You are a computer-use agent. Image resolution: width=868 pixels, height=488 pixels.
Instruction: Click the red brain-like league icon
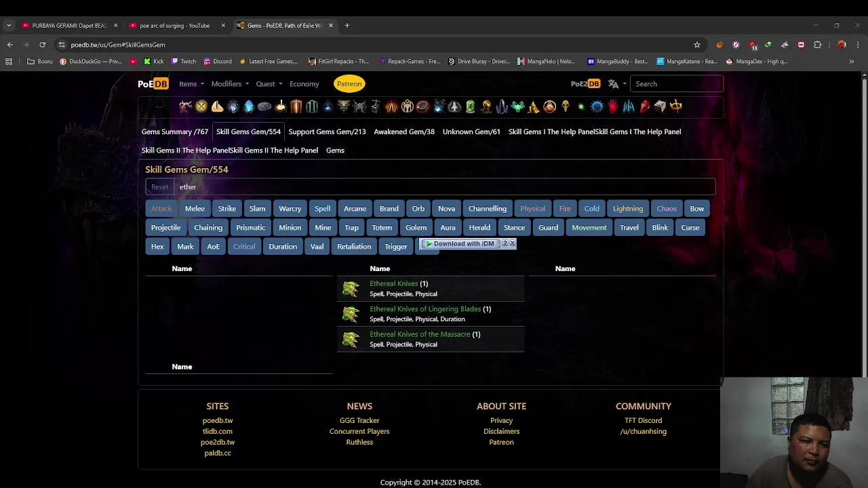pyautogui.click(x=423, y=106)
